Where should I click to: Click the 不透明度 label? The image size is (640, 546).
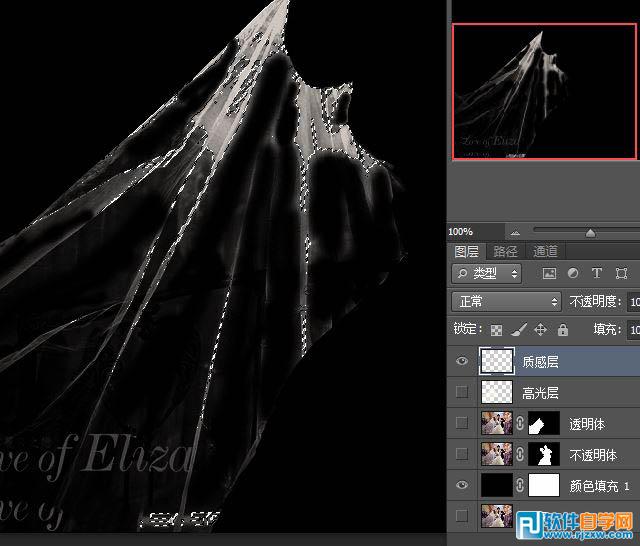coord(595,302)
